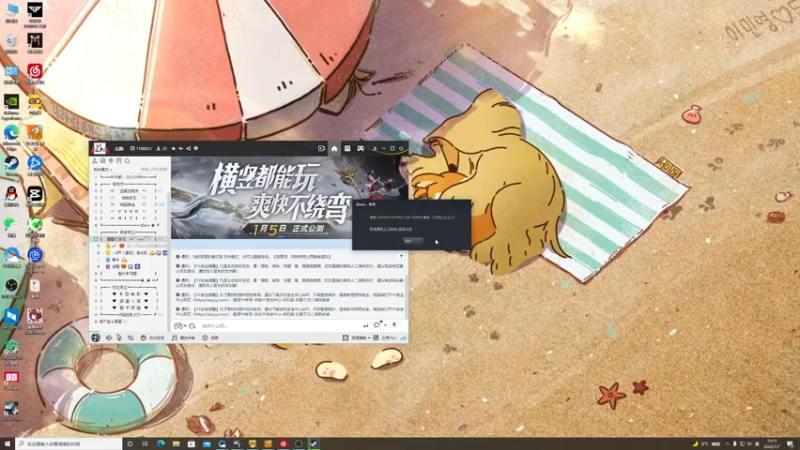Expand the C S G O channel row
Viewport: 800px width, 450px height.
pos(95,211)
